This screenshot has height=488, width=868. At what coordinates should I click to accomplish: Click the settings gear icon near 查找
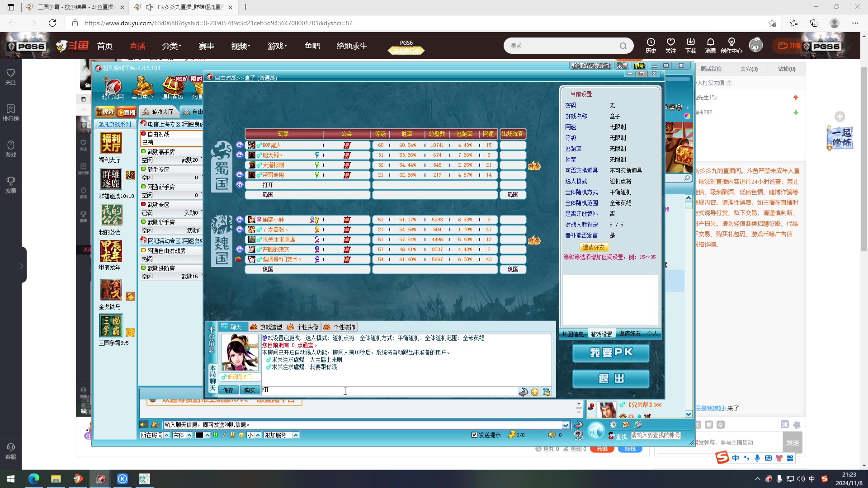click(x=613, y=425)
